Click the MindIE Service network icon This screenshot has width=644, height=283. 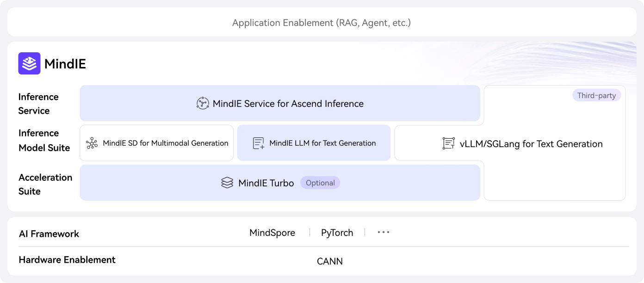point(203,103)
